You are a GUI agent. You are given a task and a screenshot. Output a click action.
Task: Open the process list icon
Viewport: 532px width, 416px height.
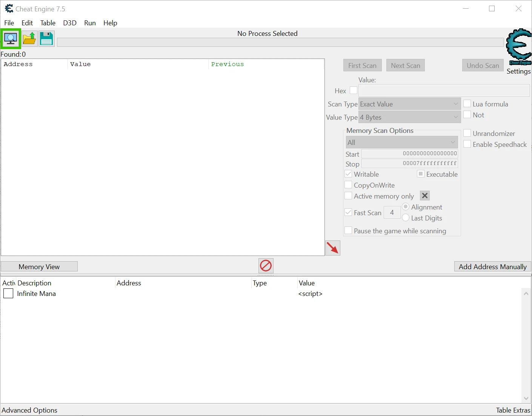tap(11, 39)
